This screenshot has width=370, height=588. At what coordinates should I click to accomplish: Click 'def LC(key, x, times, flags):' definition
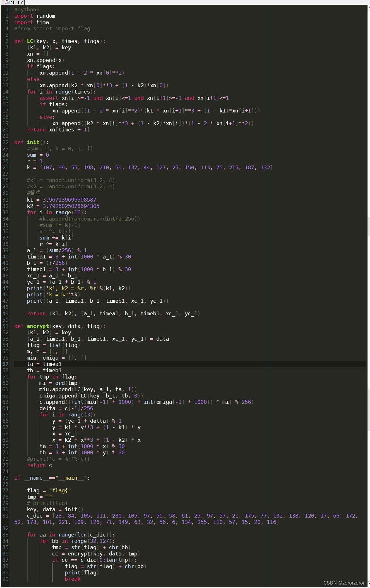(x=60, y=41)
